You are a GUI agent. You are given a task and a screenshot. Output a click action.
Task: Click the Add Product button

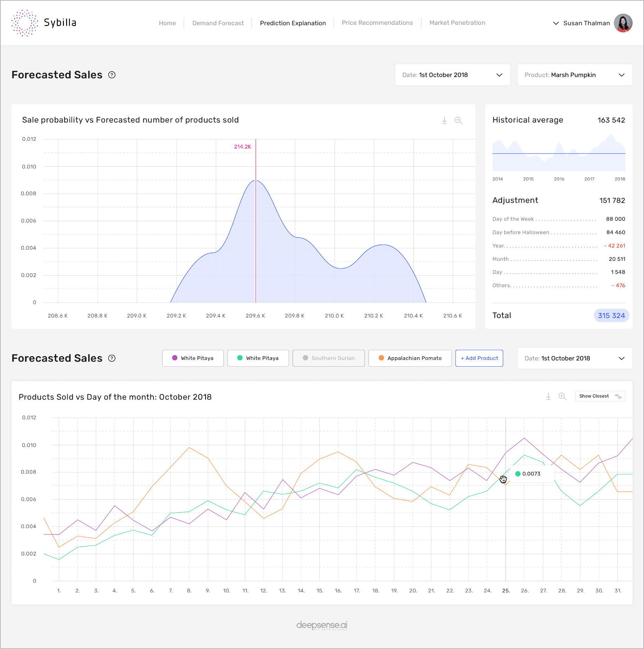pos(479,358)
